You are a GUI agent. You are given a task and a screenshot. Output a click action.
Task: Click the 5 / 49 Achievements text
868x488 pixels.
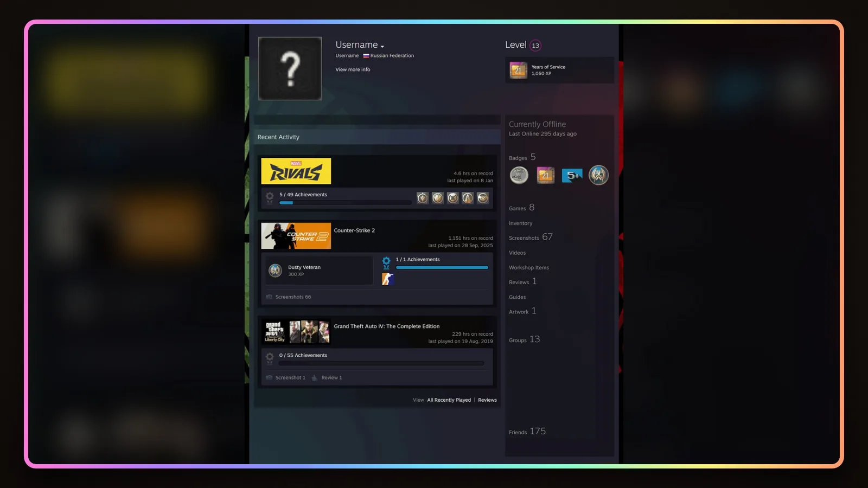303,195
